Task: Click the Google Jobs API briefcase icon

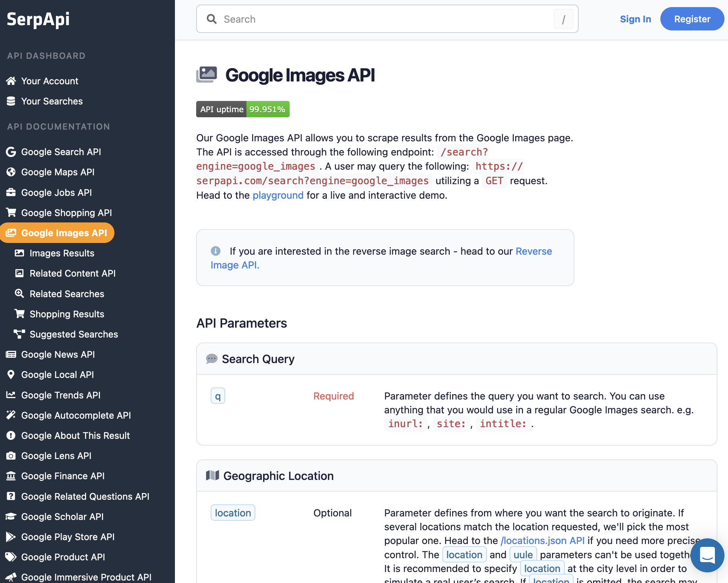Action: (x=11, y=192)
